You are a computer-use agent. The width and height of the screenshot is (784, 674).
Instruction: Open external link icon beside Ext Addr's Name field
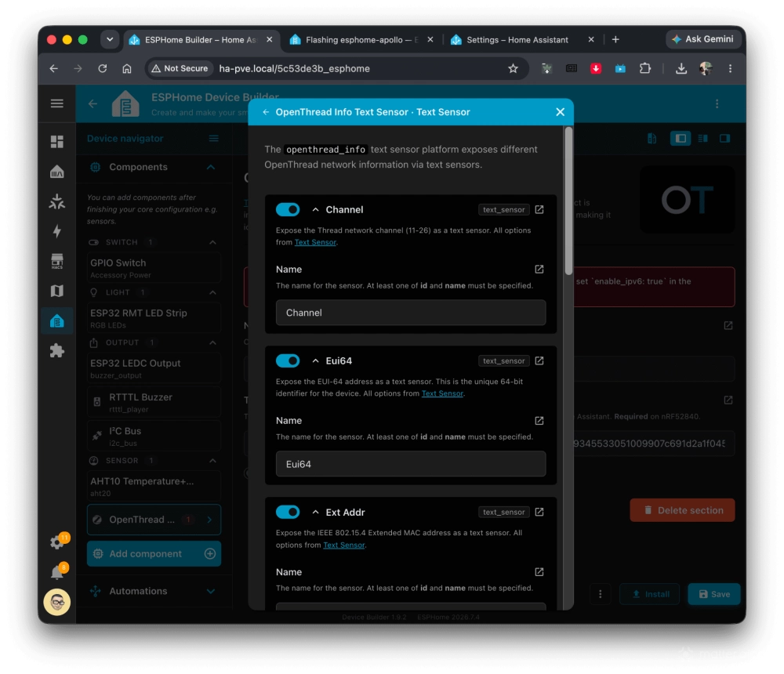click(539, 571)
